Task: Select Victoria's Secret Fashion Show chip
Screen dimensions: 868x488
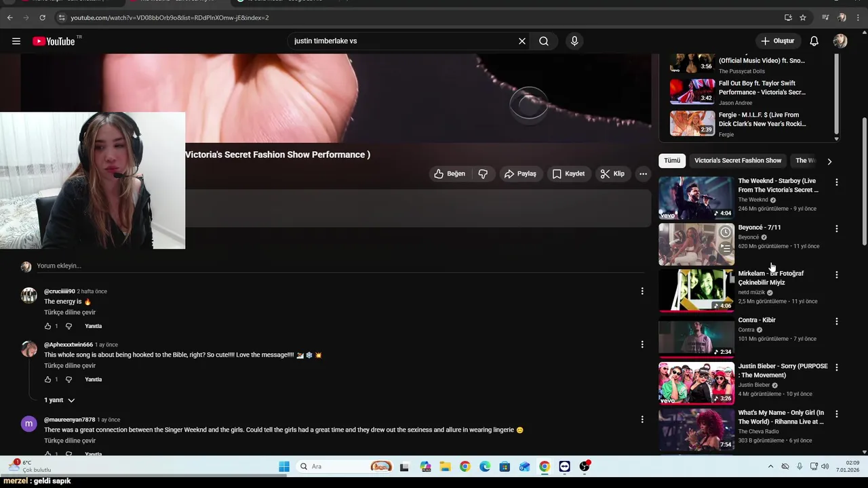Action: pos(738,161)
